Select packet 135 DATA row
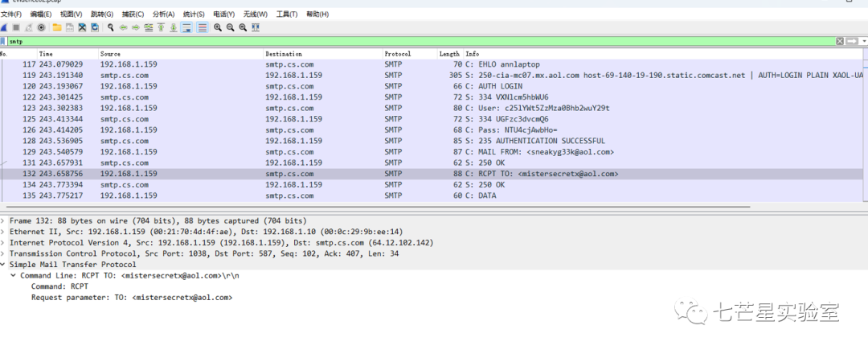The width and height of the screenshot is (868, 350). pyautogui.click(x=432, y=196)
